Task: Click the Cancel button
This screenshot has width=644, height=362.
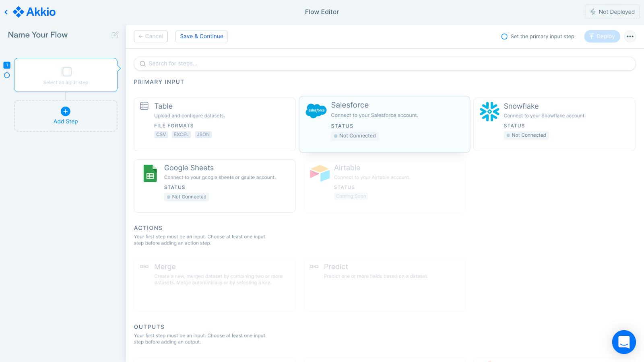Action: [x=151, y=36]
